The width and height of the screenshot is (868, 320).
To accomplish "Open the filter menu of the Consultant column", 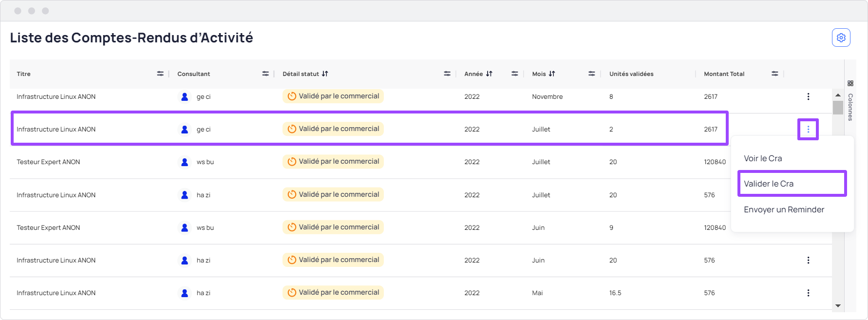I will point(265,74).
